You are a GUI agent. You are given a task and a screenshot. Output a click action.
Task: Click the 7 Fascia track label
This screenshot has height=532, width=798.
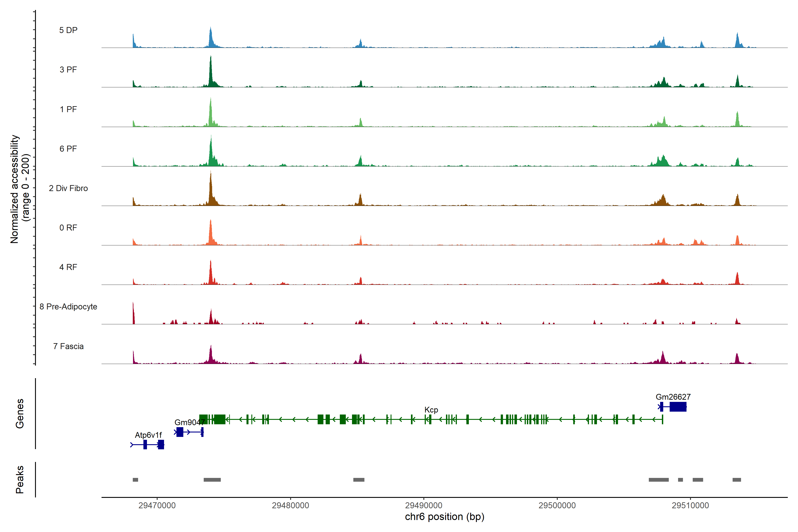68,346
